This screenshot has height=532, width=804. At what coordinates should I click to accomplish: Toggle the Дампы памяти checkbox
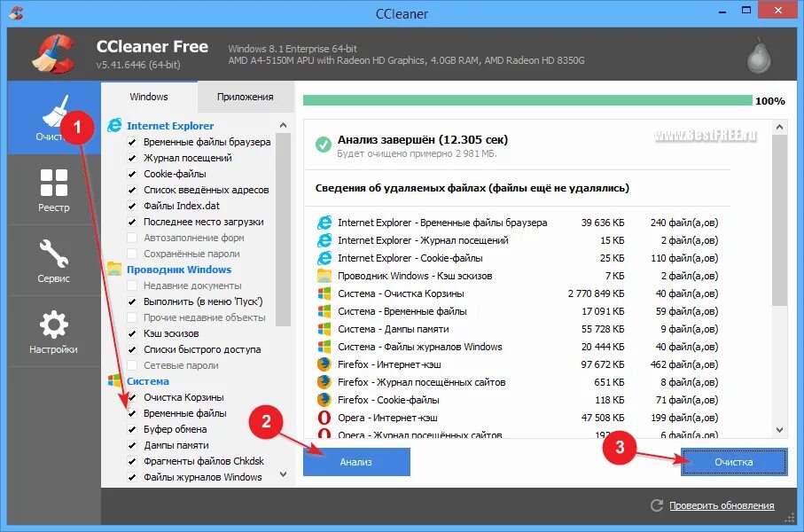(132, 445)
